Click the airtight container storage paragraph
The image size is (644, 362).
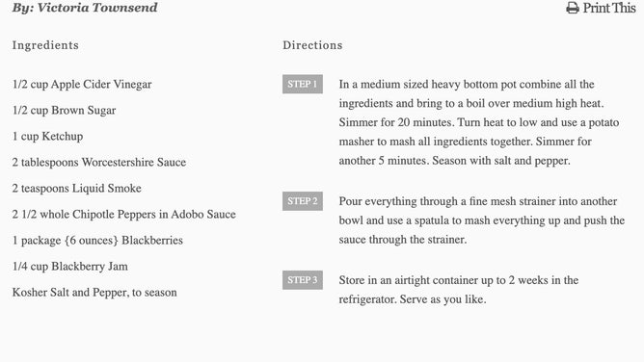[459, 290]
